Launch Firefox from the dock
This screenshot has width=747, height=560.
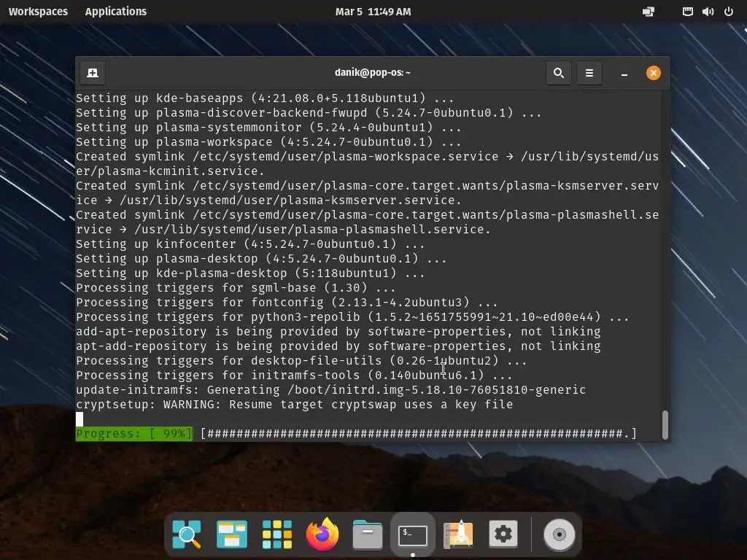coord(322,534)
